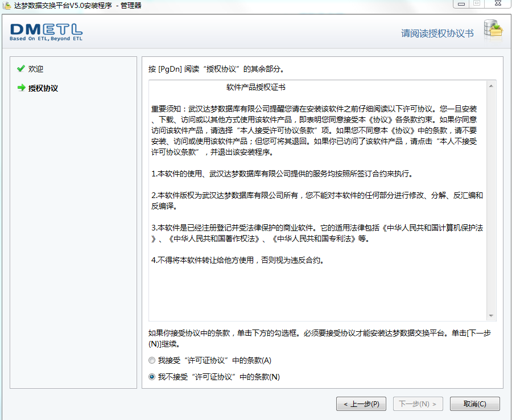Select the 授权协议 step in sidebar
This screenshot has height=420, width=512.
[x=43, y=88]
